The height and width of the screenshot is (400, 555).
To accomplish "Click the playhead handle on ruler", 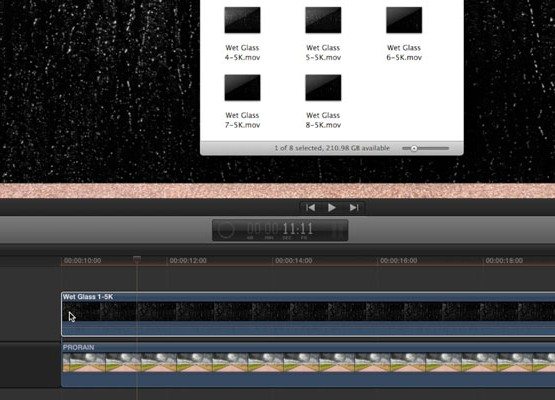I will coord(137,259).
